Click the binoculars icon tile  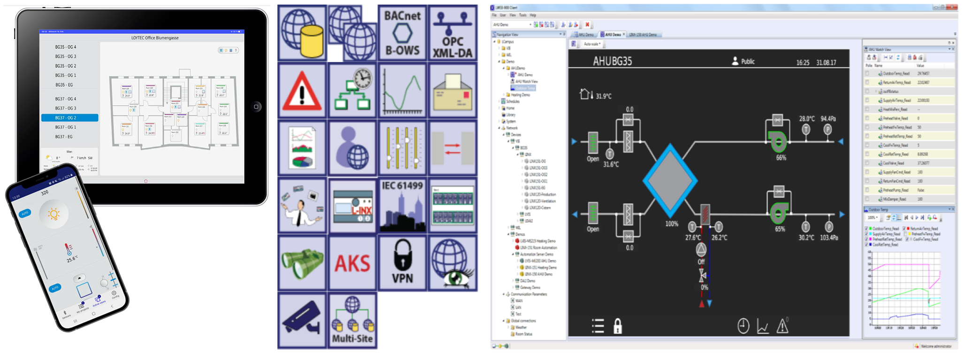[302, 263]
